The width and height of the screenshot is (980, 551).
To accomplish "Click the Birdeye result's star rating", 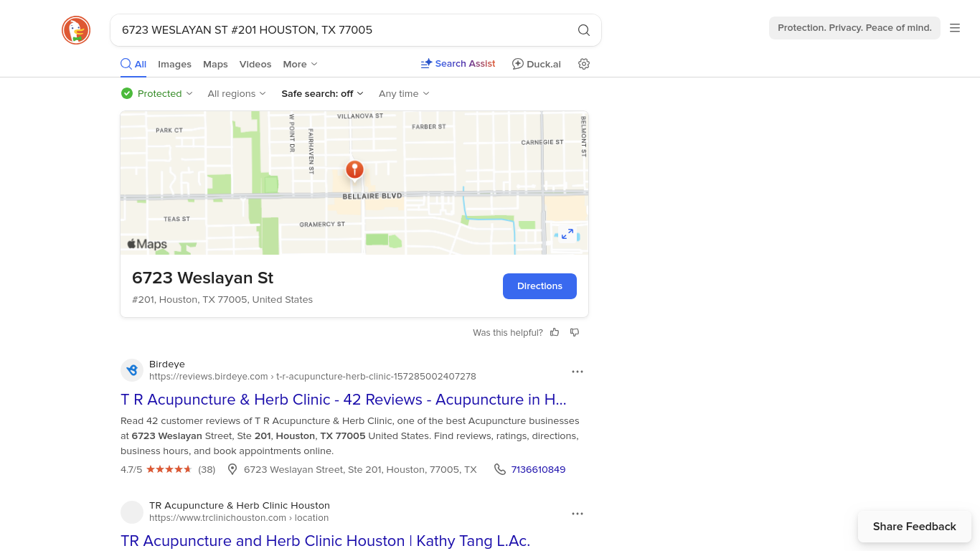I will (169, 469).
